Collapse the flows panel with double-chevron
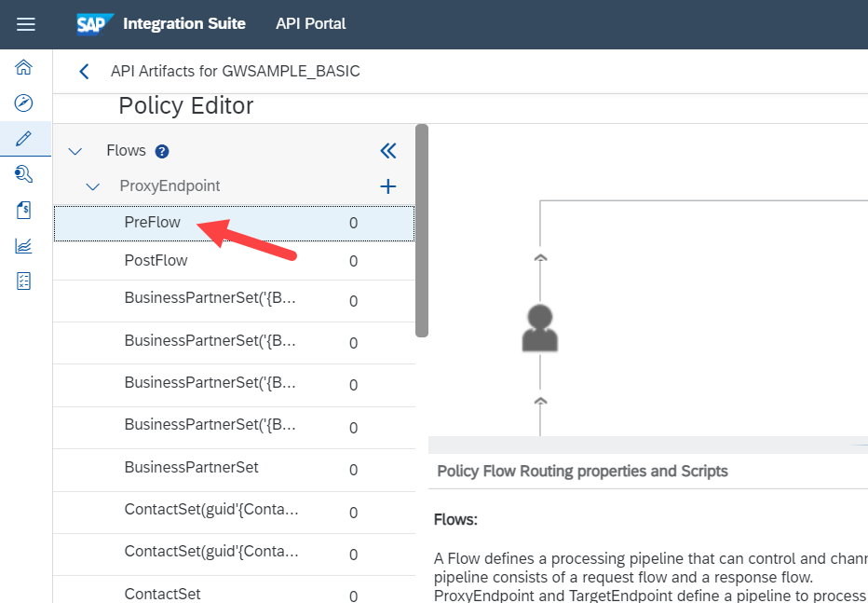The image size is (868, 603). [x=388, y=151]
